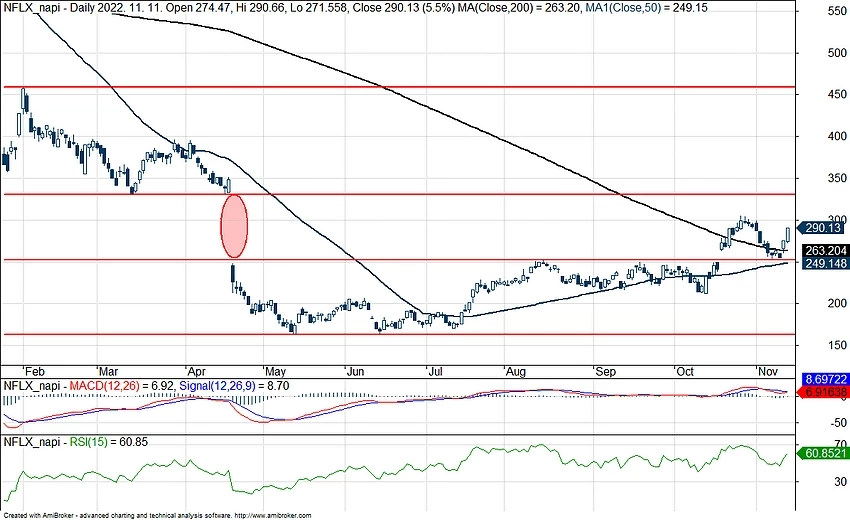Click the Jul label on the time axis

(436, 371)
